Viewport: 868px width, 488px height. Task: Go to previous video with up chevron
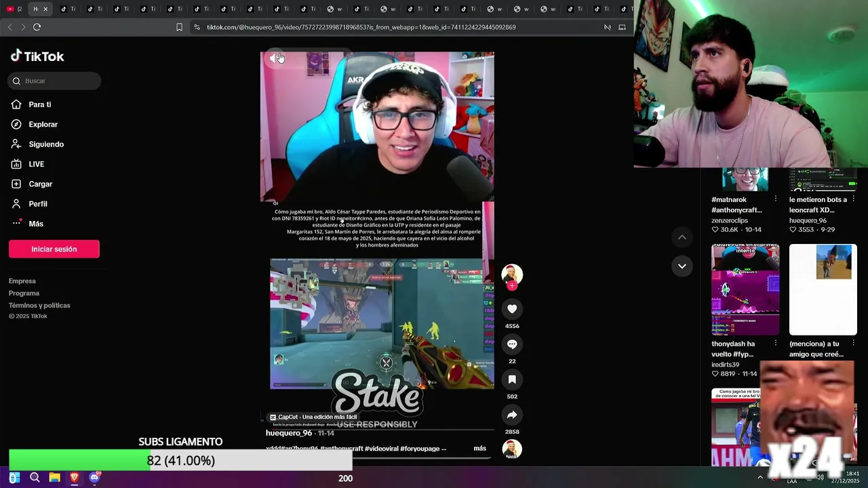[682, 237]
